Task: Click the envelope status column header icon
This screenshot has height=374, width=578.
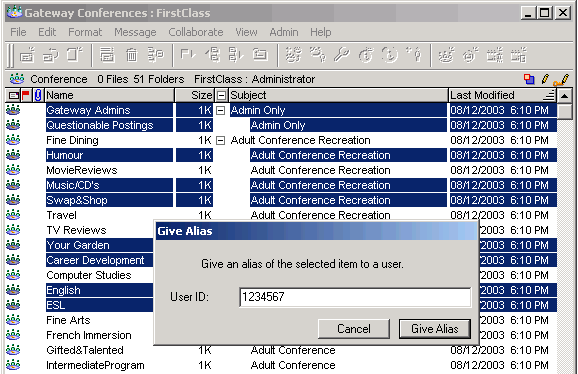Action: tap(14, 96)
